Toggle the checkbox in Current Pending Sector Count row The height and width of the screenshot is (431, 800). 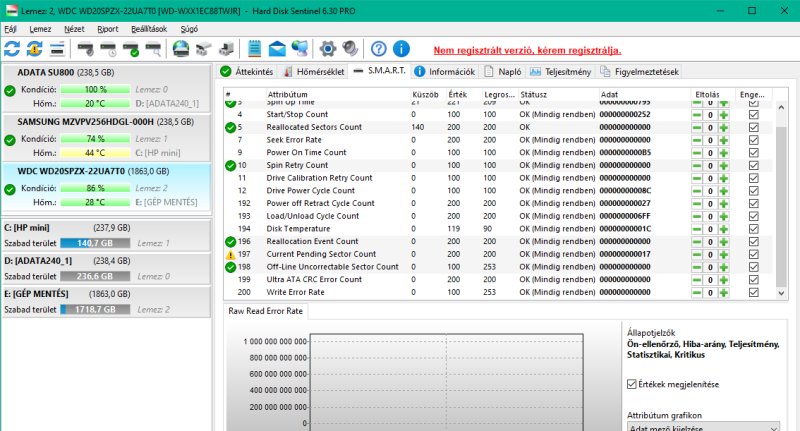(754, 255)
